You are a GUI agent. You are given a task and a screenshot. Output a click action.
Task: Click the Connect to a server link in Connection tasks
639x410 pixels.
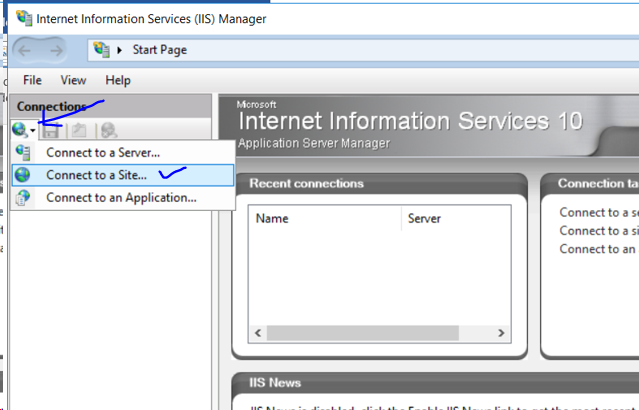(599, 212)
